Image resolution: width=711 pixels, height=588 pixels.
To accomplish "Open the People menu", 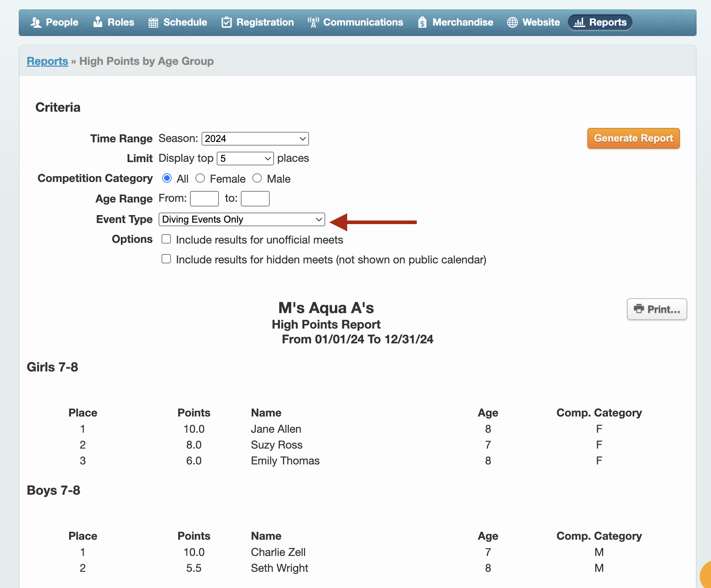I will 54,22.
